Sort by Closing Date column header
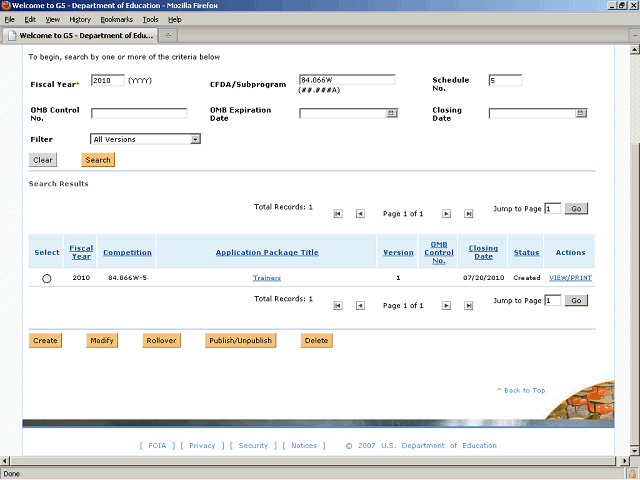 pos(483,252)
